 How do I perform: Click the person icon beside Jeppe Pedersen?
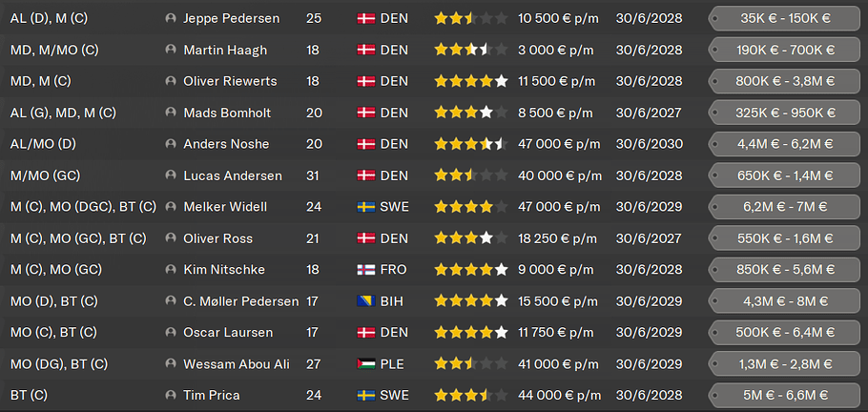pyautogui.click(x=171, y=18)
